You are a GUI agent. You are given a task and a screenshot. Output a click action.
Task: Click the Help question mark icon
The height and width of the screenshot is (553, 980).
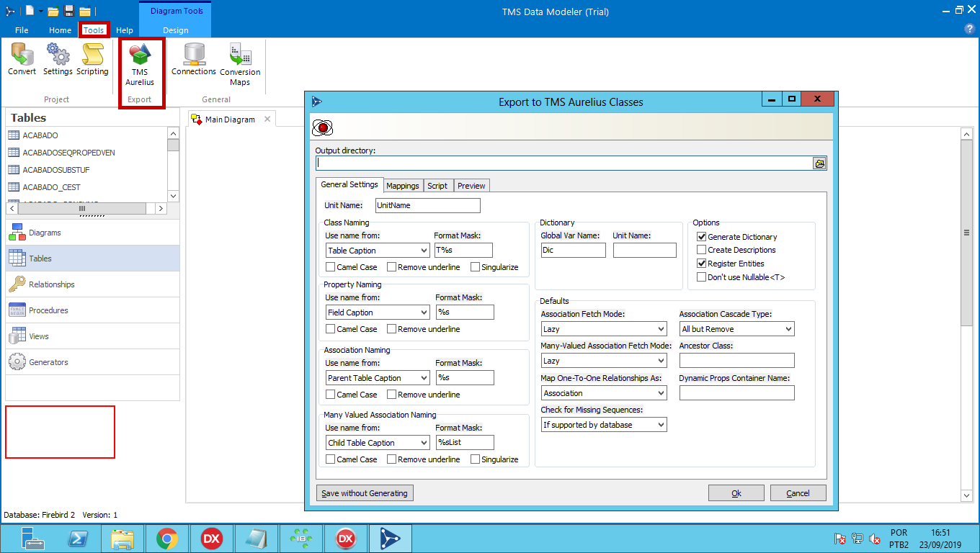969,29
